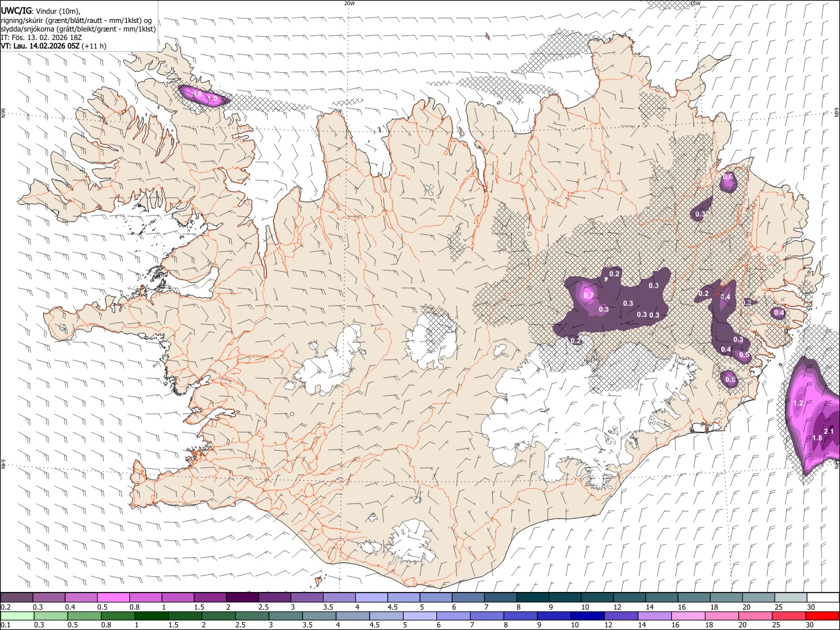The width and height of the screenshot is (840, 630).
Task: Click the '2.1' value in offshore precipitation cell
Action: [828, 431]
